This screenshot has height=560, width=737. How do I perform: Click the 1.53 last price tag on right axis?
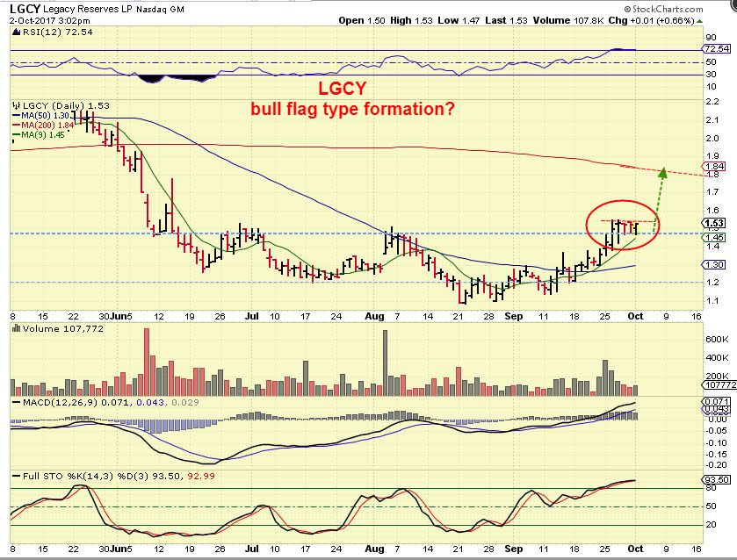pos(714,223)
